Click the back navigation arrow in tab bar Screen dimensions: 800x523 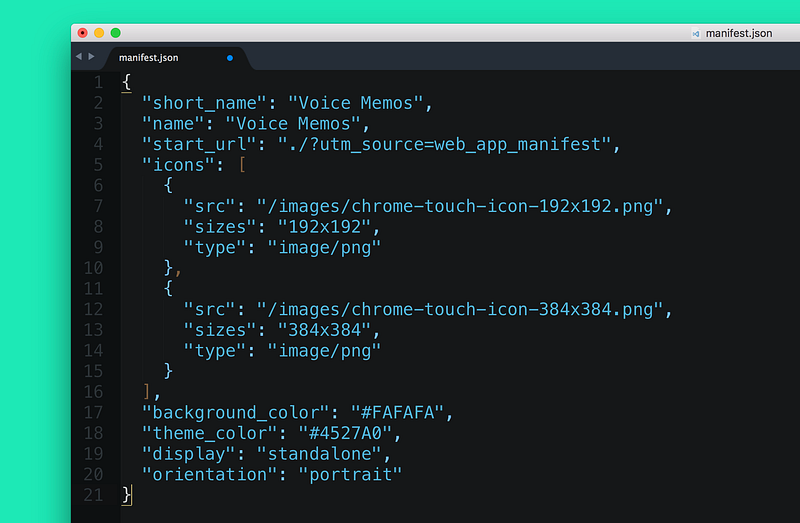pyautogui.click(x=79, y=56)
